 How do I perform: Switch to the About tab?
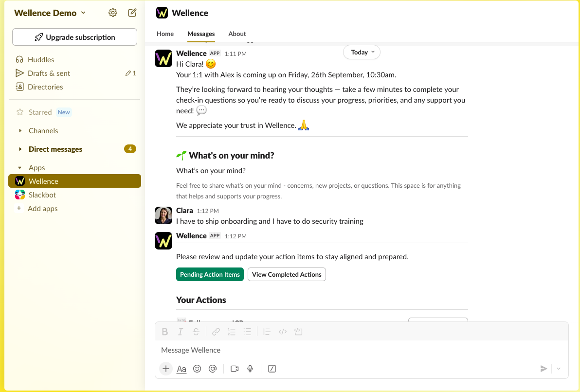coord(237,34)
